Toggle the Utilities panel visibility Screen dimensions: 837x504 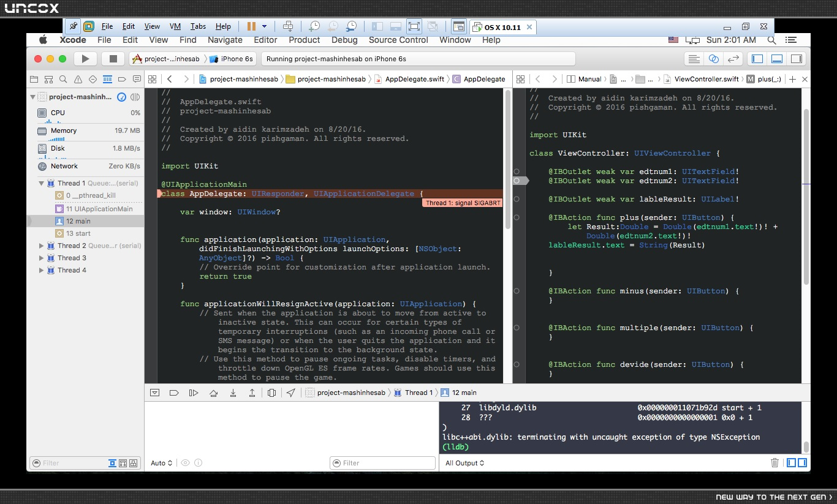[x=797, y=59]
